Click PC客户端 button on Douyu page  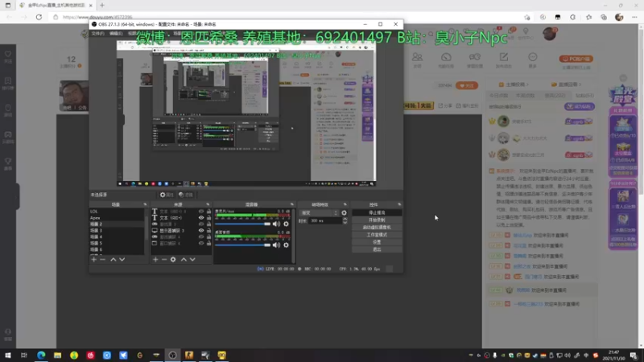[576, 59]
